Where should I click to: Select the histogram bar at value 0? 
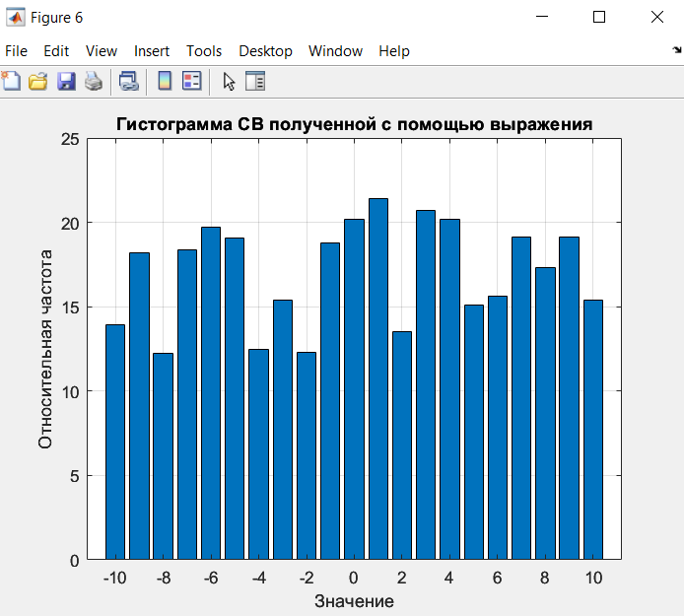(x=354, y=389)
